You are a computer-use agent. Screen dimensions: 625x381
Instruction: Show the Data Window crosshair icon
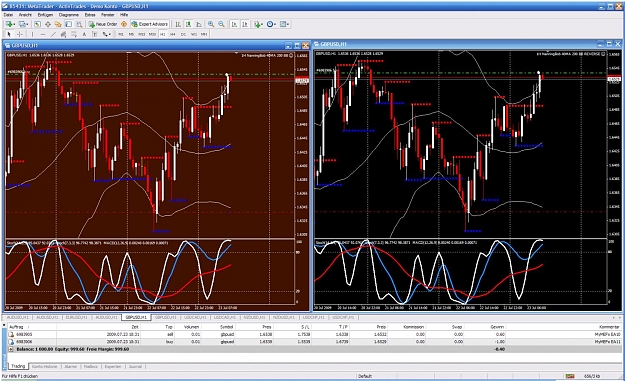click(x=48, y=24)
